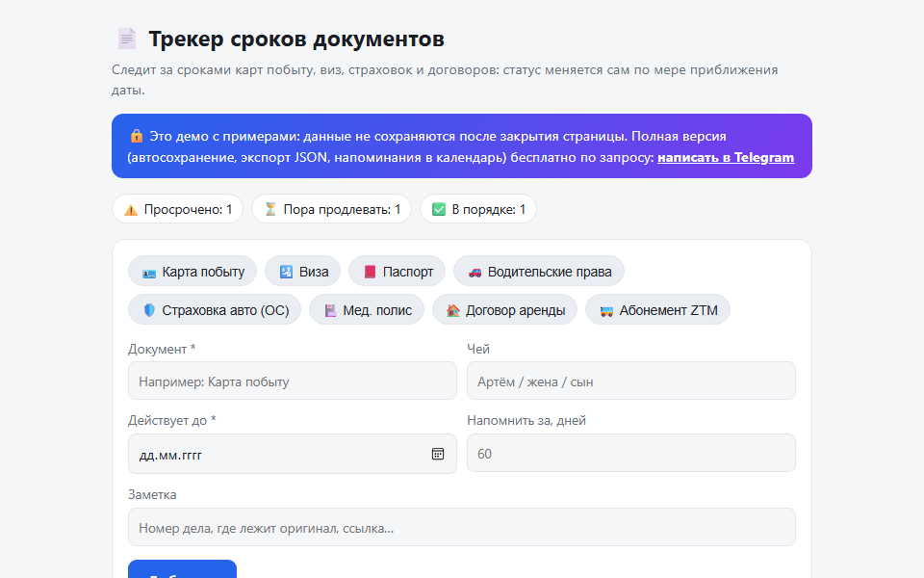Focus the Заметка note input field
The height and width of the screenshot is (578, 924).
(x=462, y=527)
